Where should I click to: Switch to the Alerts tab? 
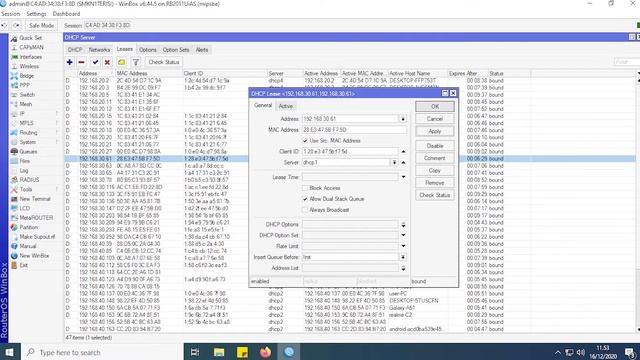202,49
